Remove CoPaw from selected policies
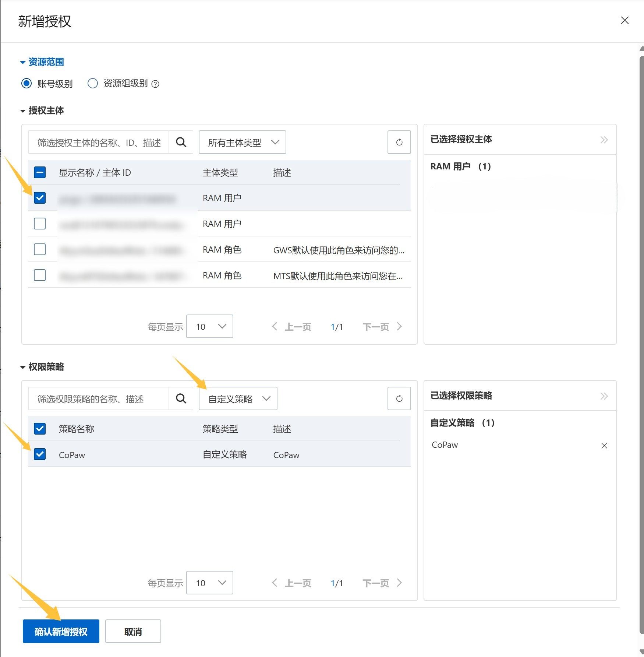644x657 pixels. click(604, 446)
